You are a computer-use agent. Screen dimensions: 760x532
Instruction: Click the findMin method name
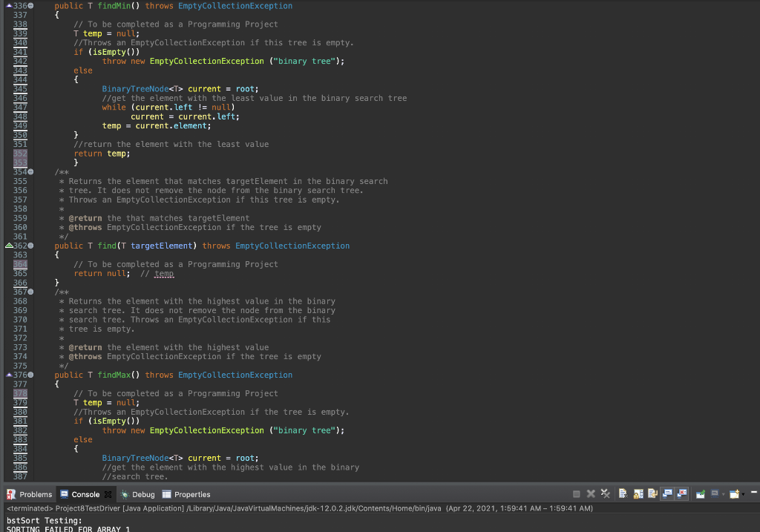point(114,6)
